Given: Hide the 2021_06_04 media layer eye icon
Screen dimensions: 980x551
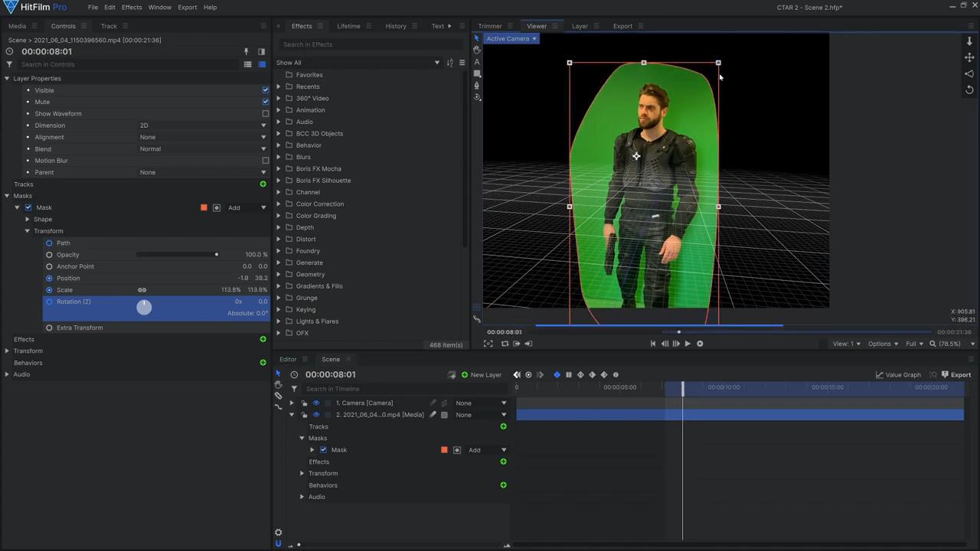Looking at the screenshot, I should [x=315, y=415].
